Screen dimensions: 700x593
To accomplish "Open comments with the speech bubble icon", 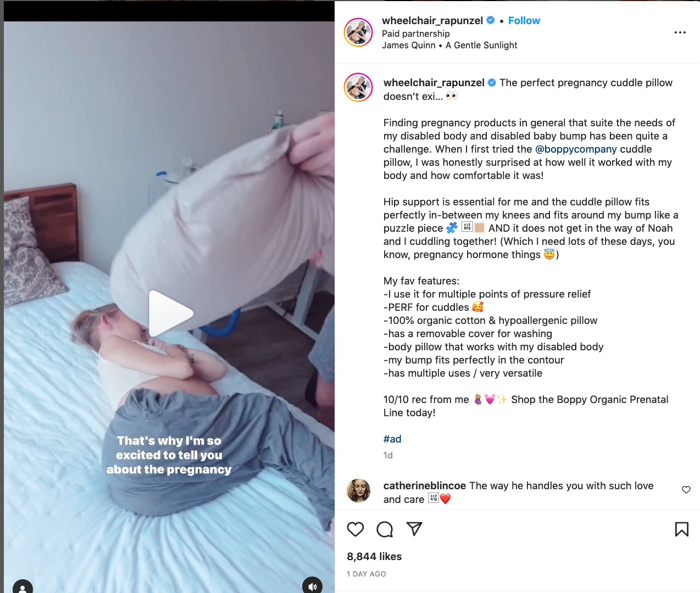I will pyautogui.click(x=385, y=529).
